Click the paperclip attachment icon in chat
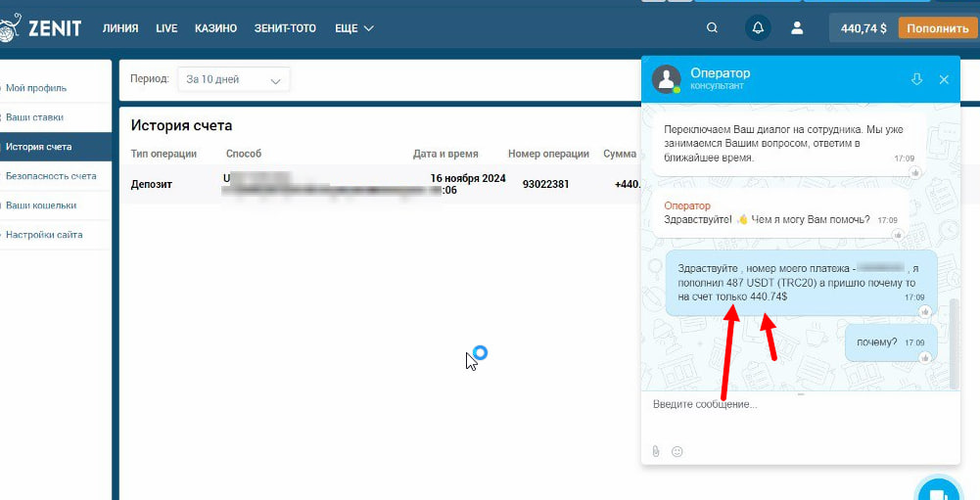The width and height of the screenshot is (980, 500). pos(656,451)
